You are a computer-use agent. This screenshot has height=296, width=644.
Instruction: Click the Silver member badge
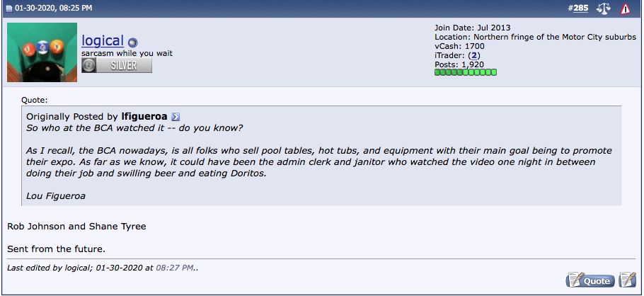(x=117, y=65)
